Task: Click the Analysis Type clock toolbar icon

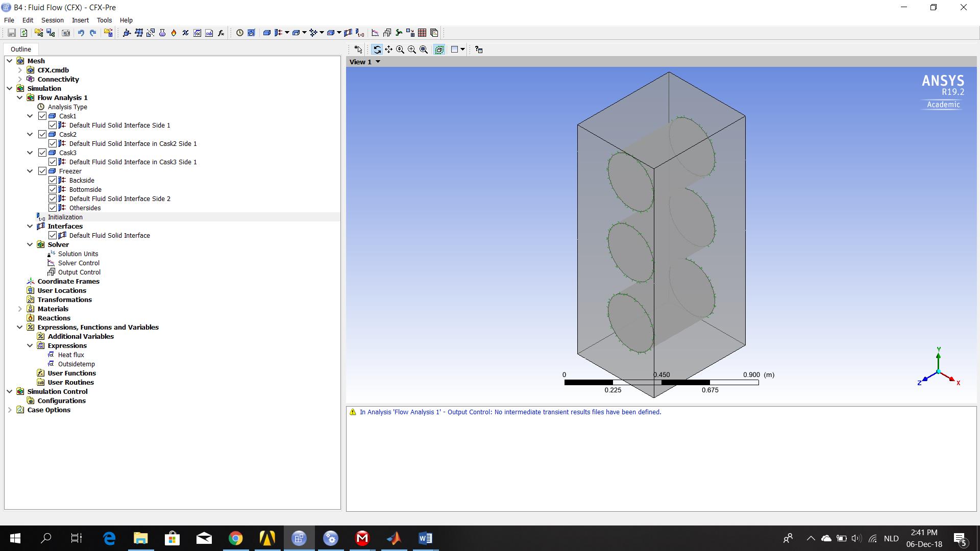Action: [x=239, y=33]
